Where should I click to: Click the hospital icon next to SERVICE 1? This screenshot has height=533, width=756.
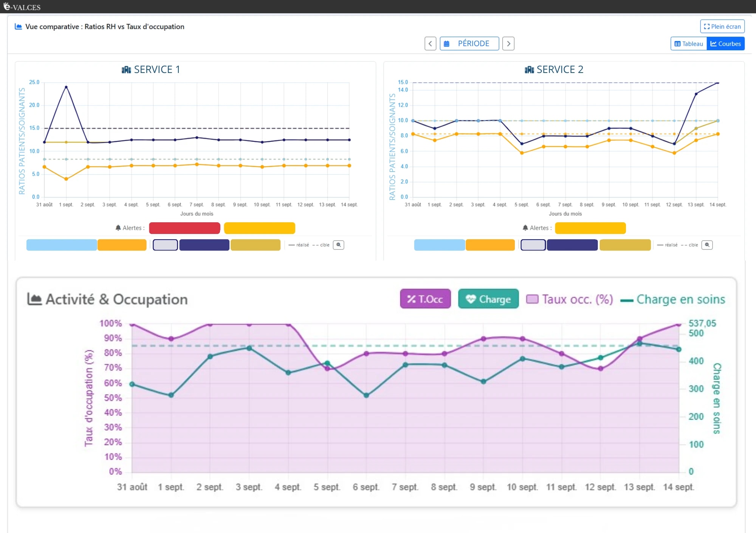[126, 70]
